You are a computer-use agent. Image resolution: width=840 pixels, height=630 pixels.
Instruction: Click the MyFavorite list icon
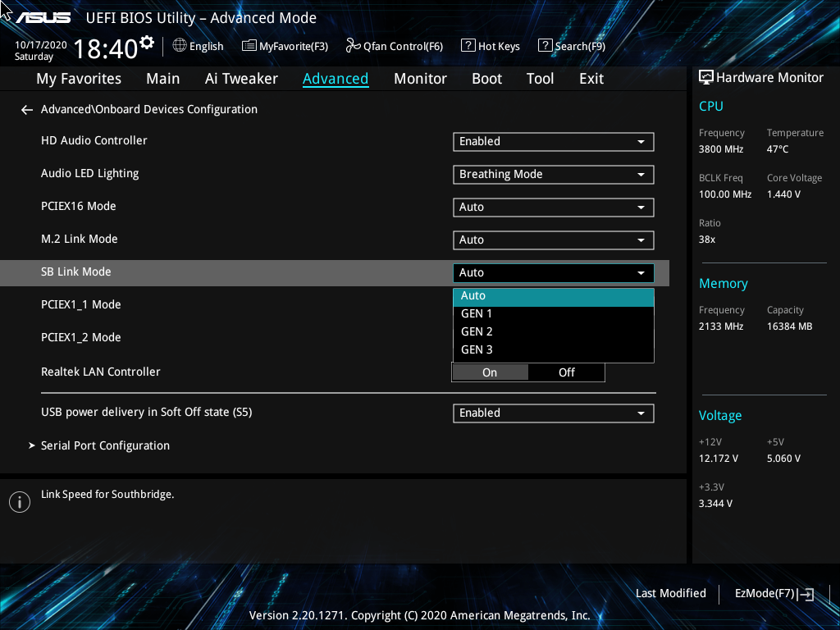249,46
